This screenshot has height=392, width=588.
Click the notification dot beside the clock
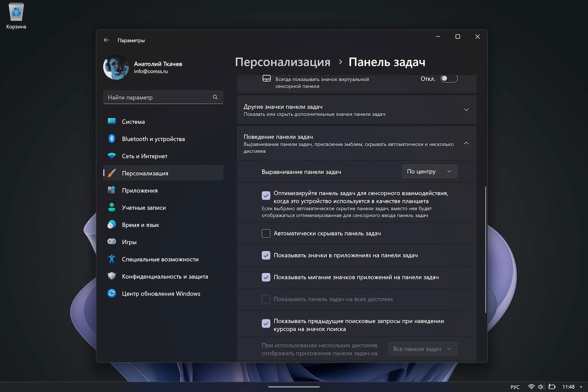point(581,387)
